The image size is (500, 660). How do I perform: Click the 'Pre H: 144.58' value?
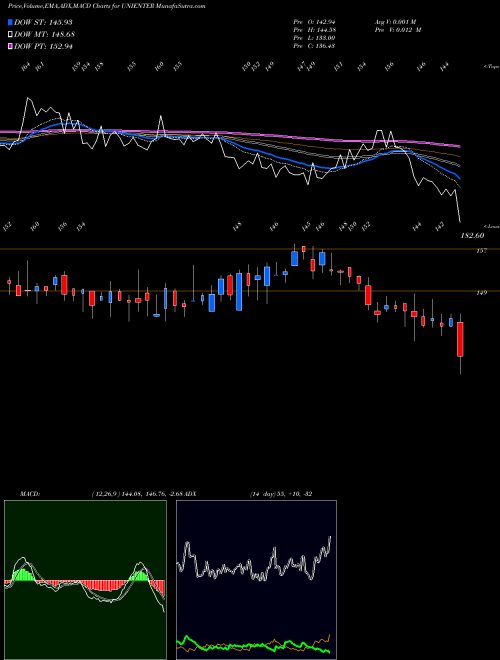click(x=314, y=29)
